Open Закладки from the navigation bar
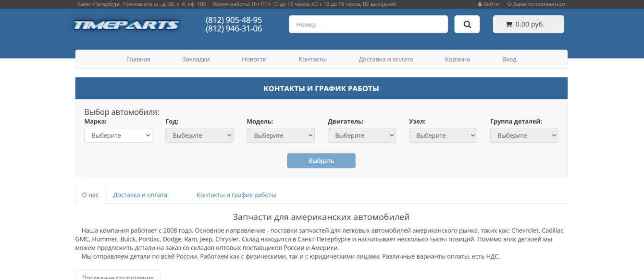Viewport: 644px width, 279px height. [196, 59]
